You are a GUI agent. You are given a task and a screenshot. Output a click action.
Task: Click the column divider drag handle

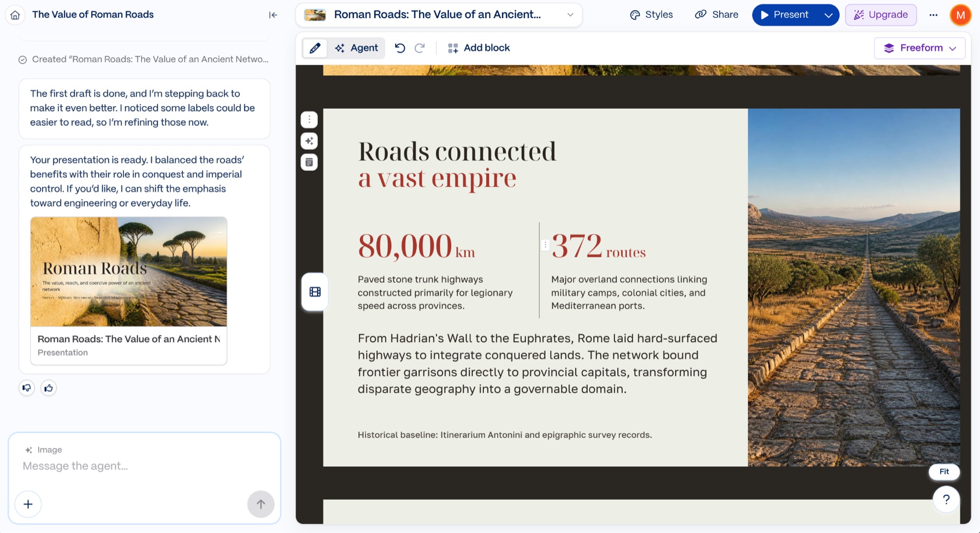click(545, 245)
